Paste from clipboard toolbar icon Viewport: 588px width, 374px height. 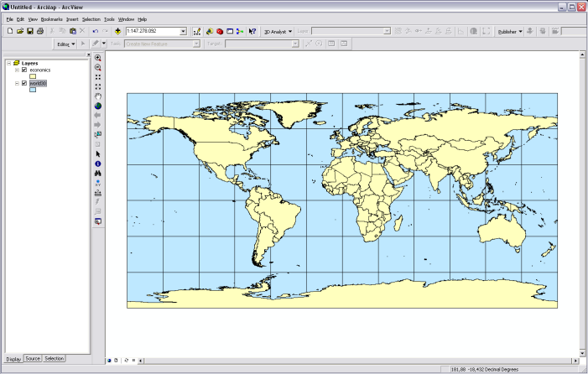point(73,31)
